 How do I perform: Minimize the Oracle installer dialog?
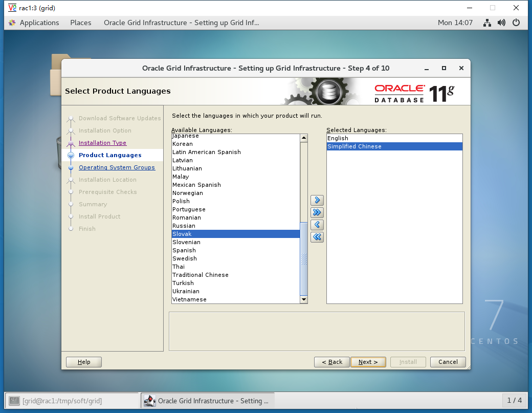click(427, 68)
